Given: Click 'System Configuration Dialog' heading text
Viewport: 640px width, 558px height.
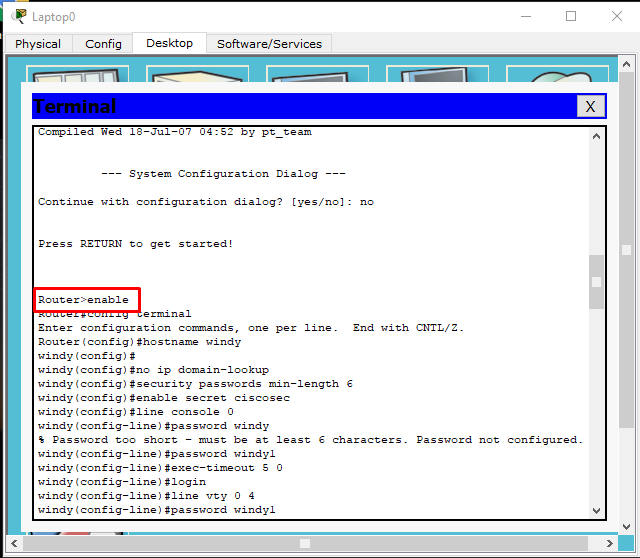Looking at the screenshot, I should tap(223, 173).
